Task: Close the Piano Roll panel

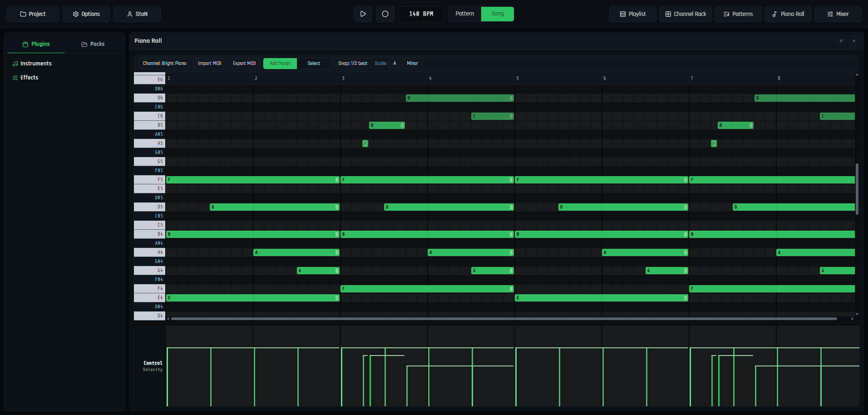Action: [854, 41]
